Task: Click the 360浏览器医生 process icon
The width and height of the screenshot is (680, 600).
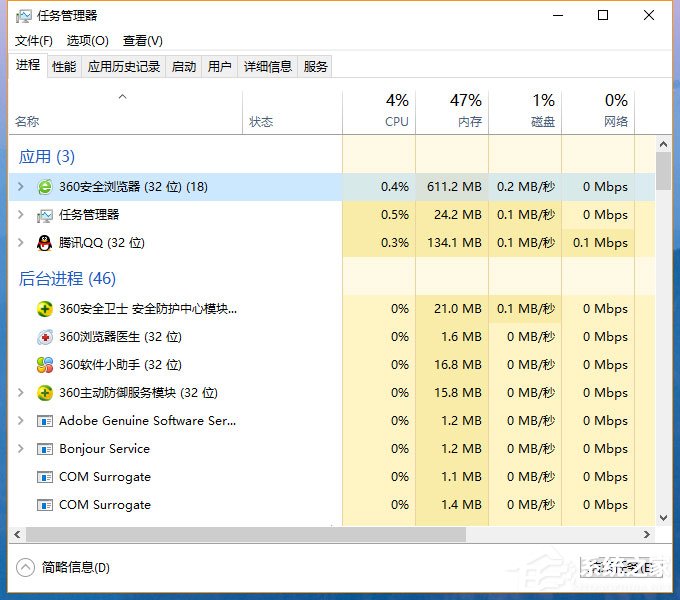Action: click(45, 337)
